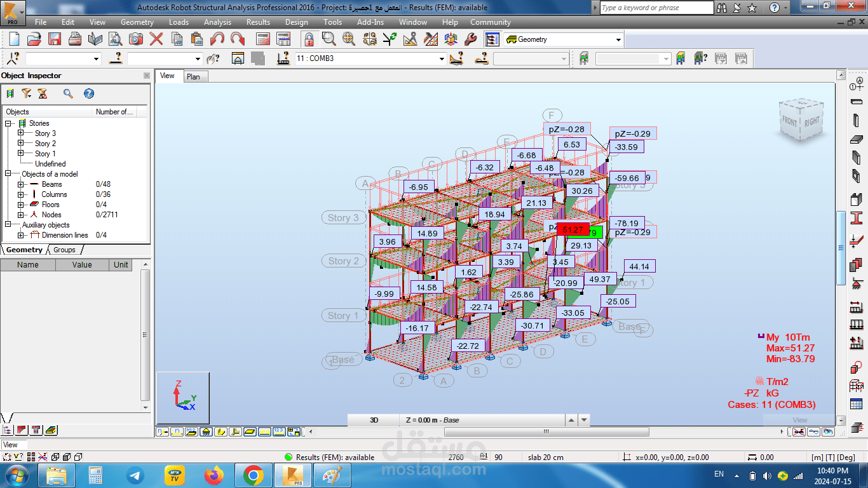Take a screen capture with the camera icon
This screenshot has width=868, height=488.
[x=136, y=39]
